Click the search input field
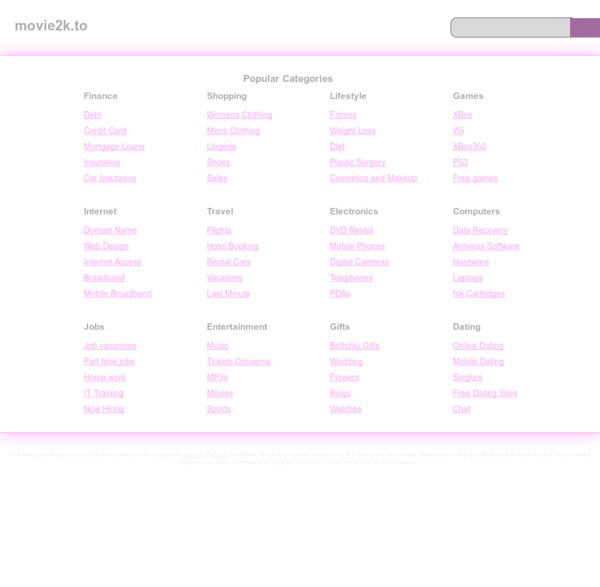600x587 pixels. click(510, 27)
